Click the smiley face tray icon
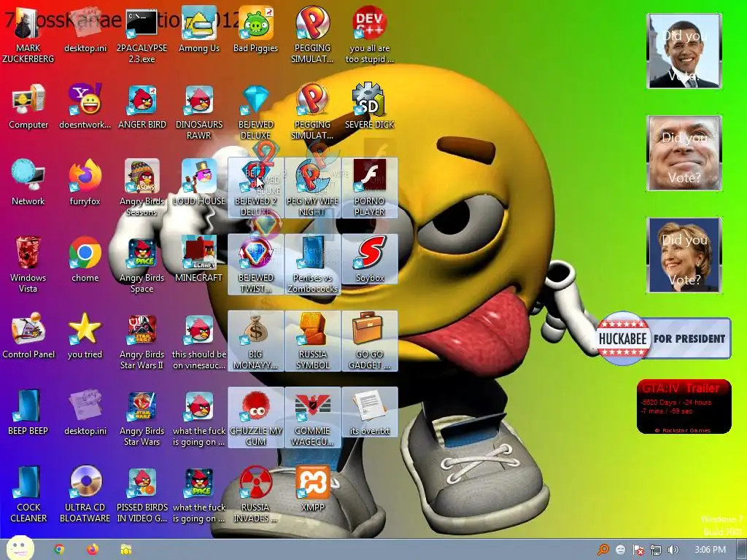 tap(620, 550)
